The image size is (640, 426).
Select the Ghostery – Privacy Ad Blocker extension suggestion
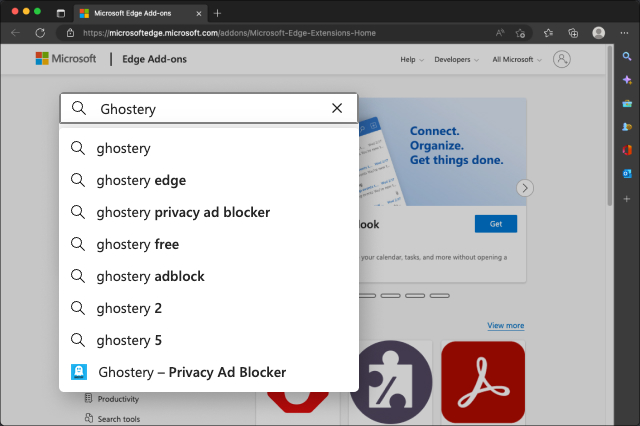click(192, 372)
